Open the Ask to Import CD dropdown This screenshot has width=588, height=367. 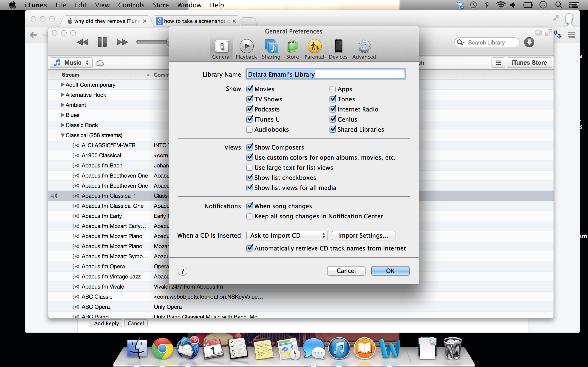pyautogui.click(x=287, y=235)
